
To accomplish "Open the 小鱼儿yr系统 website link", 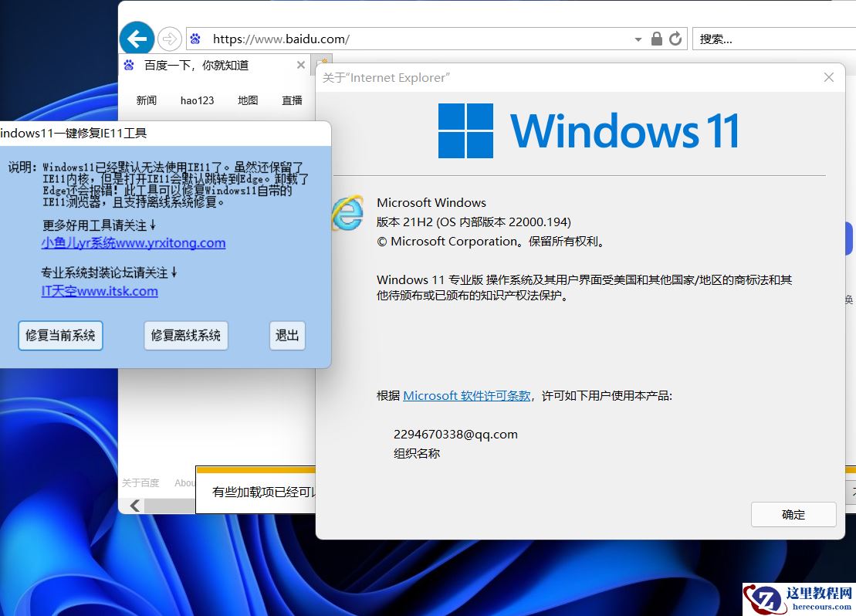I will coord(134,243).
